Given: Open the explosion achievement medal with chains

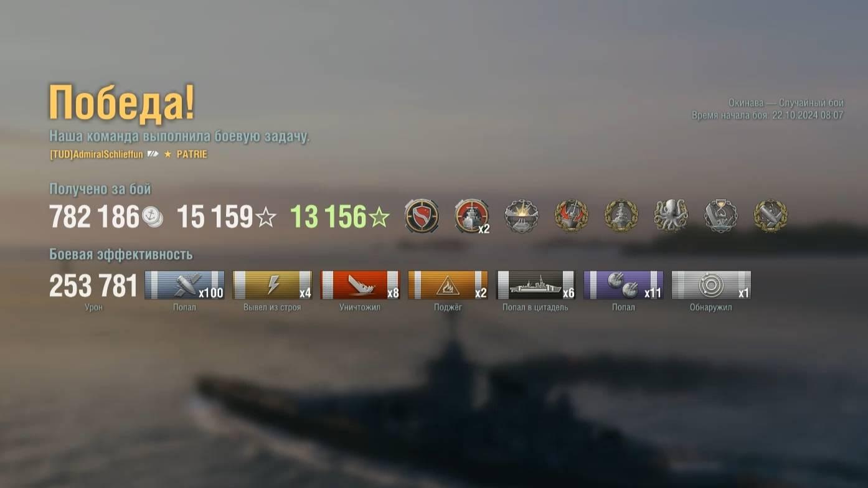Looking at the screenshot, I should click(x=521, y=216).
